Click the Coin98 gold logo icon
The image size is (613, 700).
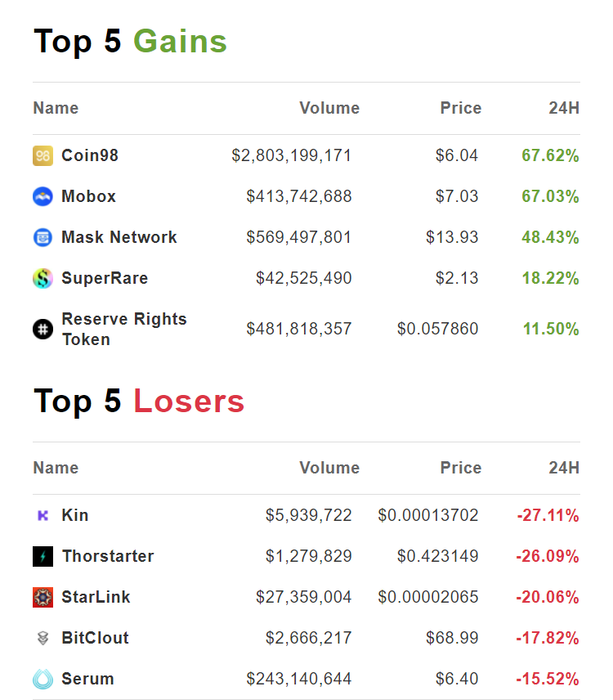[x=43, y=155]
